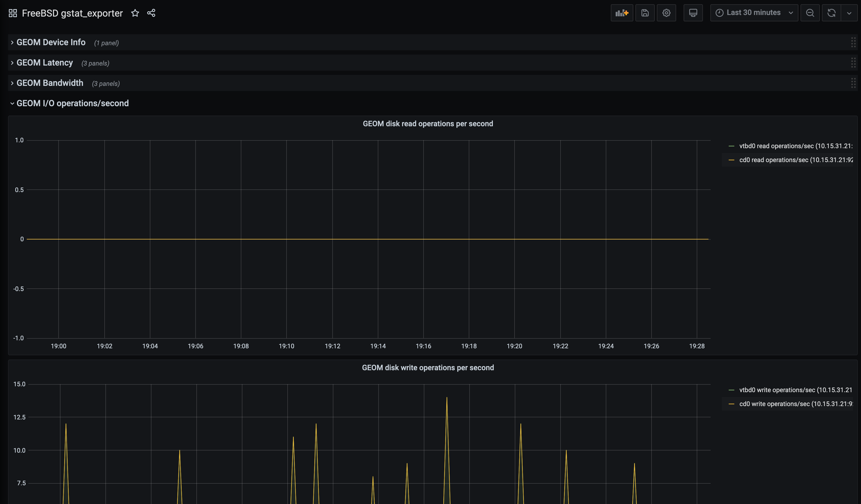The width and height of the screenshot is (861, 504).
Task: Open the share dashboard dialog
Action: point(151,13)
